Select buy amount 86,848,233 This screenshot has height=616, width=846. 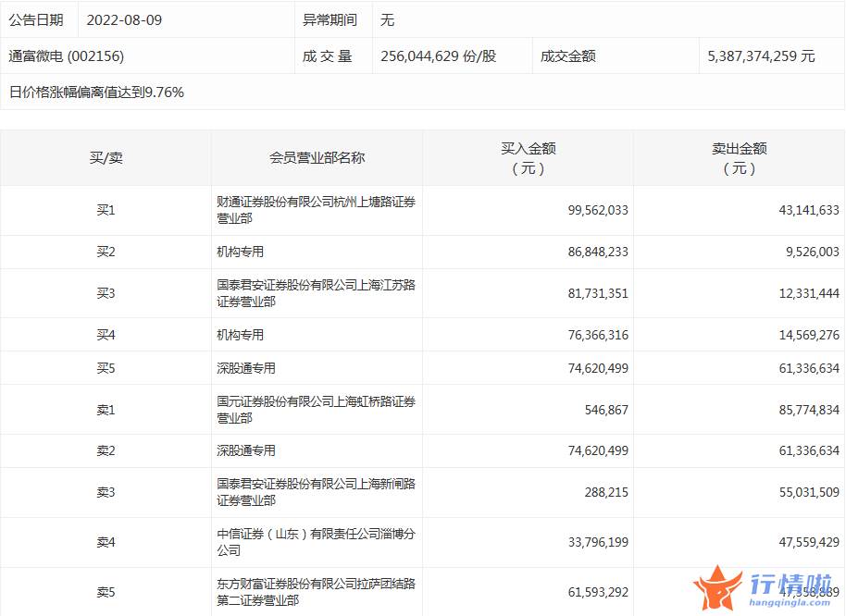(598, 252)
